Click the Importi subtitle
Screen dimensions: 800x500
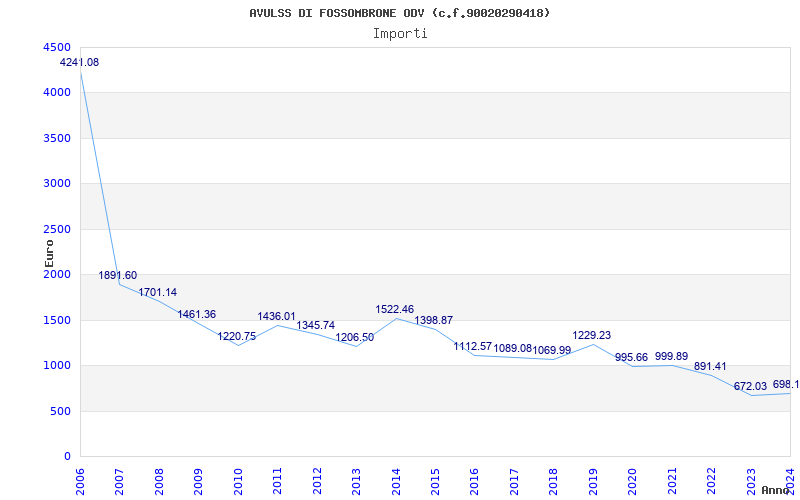pyautogui.click(x=400, y=34)
